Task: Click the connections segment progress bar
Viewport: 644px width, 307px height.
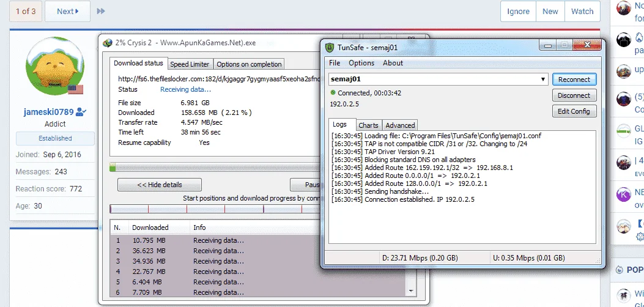Action: 216,209
